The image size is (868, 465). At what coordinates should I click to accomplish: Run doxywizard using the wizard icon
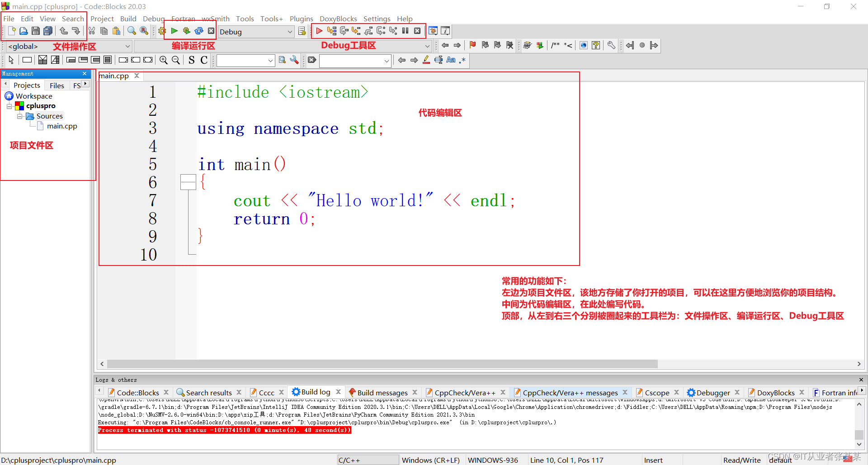(527, 45)
